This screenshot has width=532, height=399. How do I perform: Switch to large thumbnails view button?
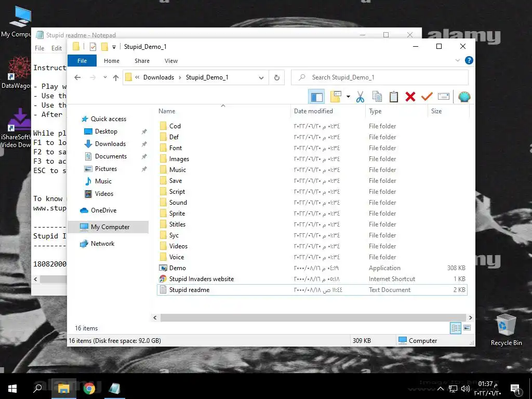[467, 328]
